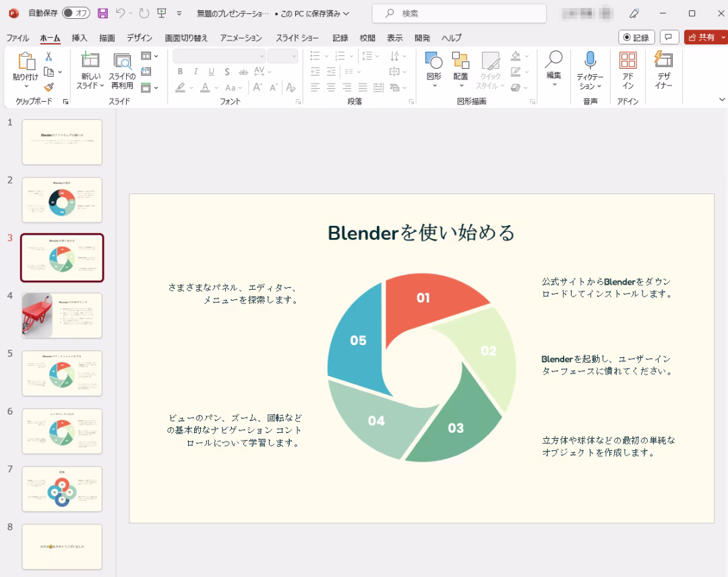Click the Cut scissors icon
Image resolution: width=728 pixels, height=577 pixels.
49,57
